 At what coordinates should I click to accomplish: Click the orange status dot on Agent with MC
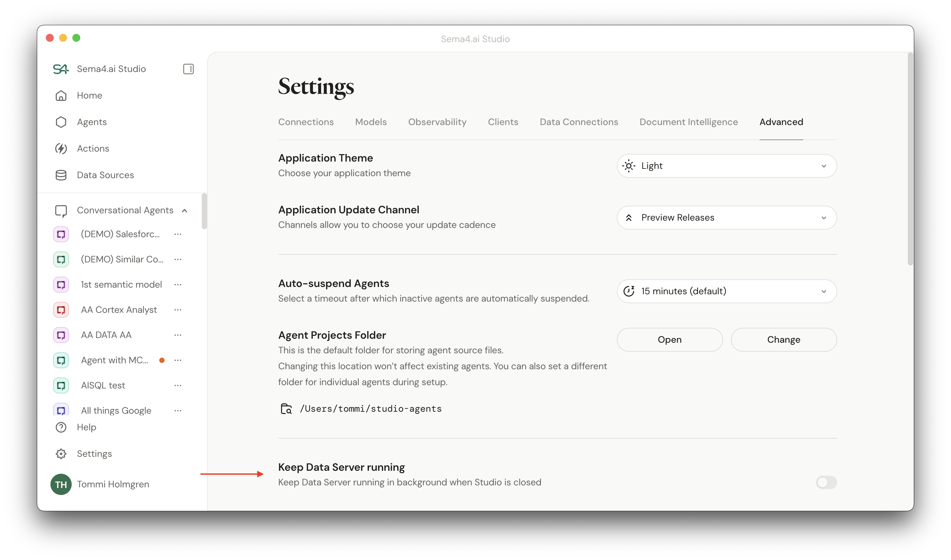[x=162, y=360]
